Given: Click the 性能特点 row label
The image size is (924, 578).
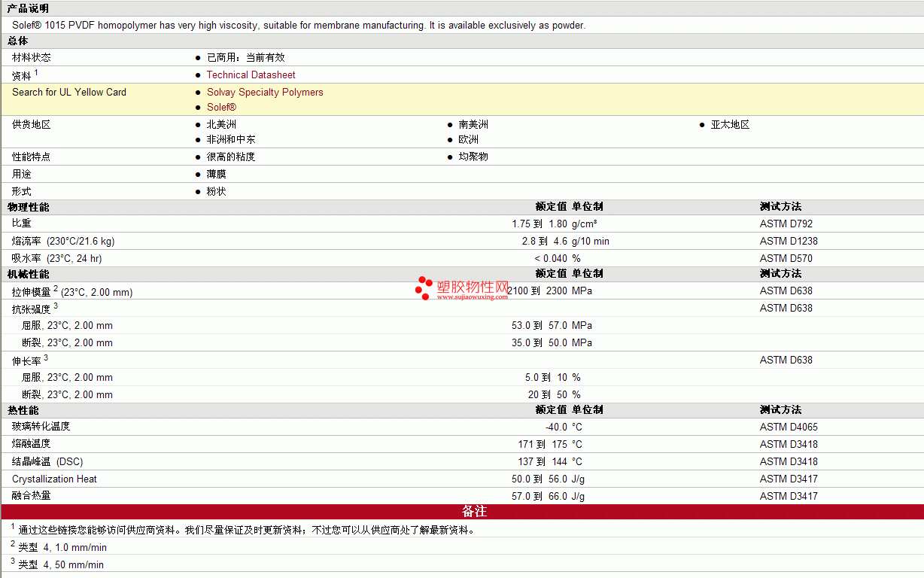Looking at the screenshot, I should 32,157.
